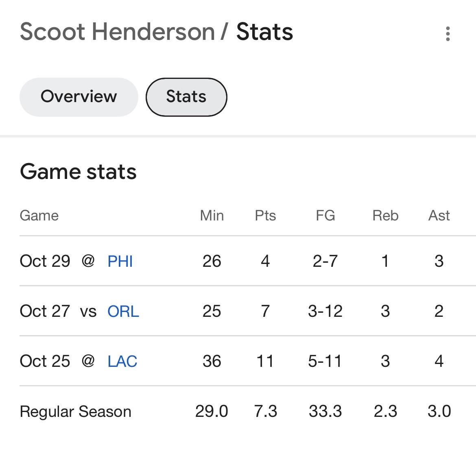Viewport: 476px width, 462px height.
Task: Click the Ast column header
Action: point(439,216)
